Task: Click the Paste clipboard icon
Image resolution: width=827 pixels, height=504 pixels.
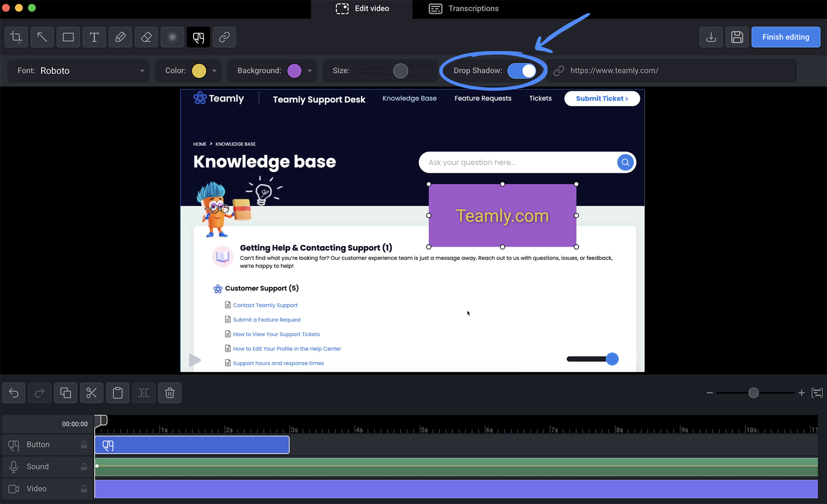Action: 118,393
